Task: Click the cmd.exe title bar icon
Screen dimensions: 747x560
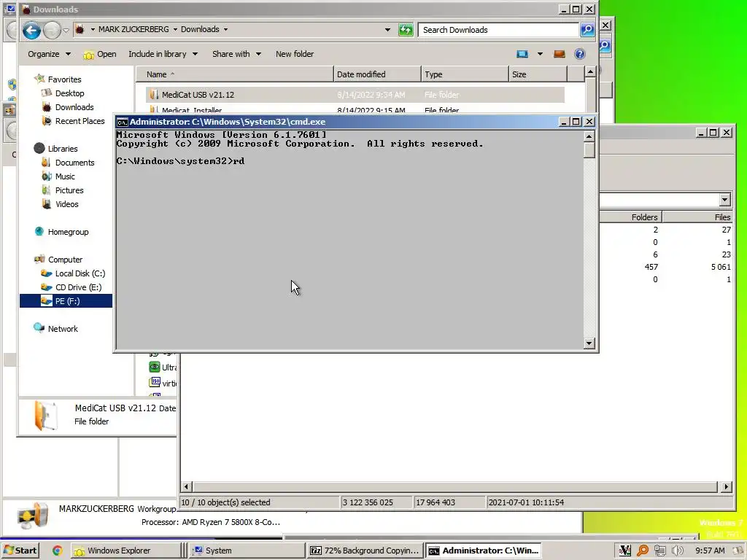Action: click(x=122, y=122)
